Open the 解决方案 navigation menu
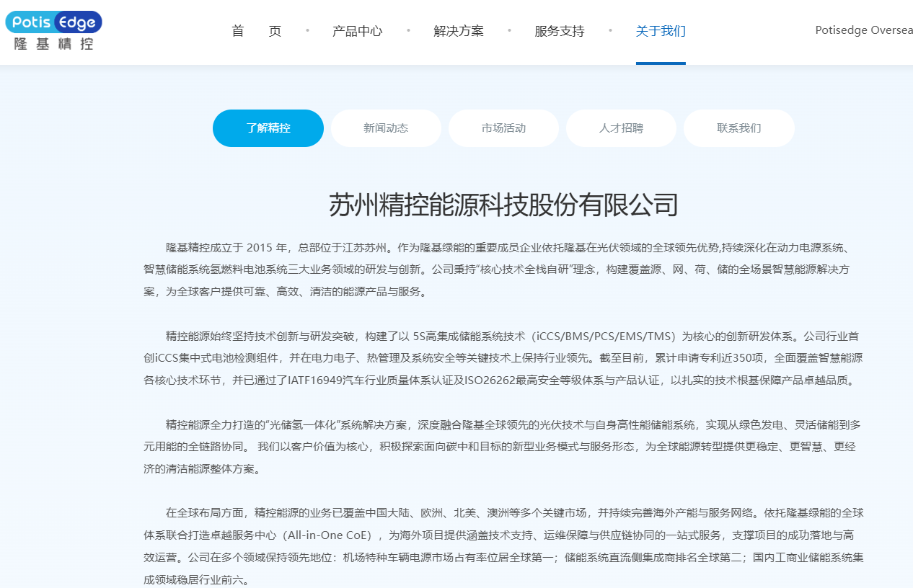This screenshot has width=913, height=588. tap(459, 31)
